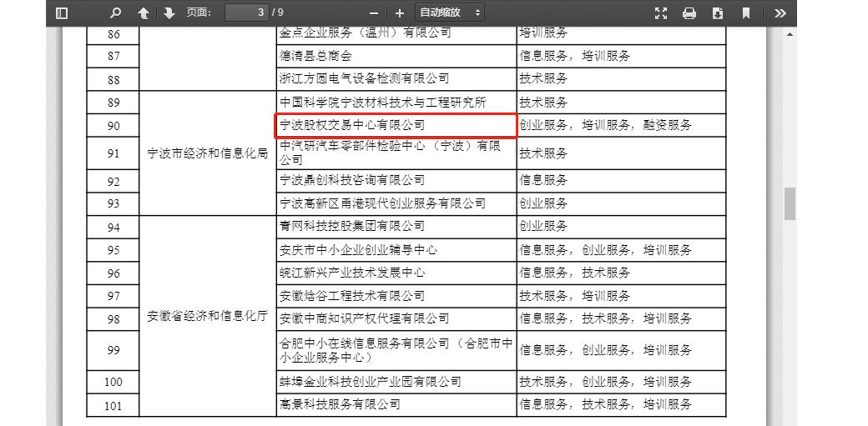Go to previous page arrow
Screen dimensions: 868x426
coord(144,13)
